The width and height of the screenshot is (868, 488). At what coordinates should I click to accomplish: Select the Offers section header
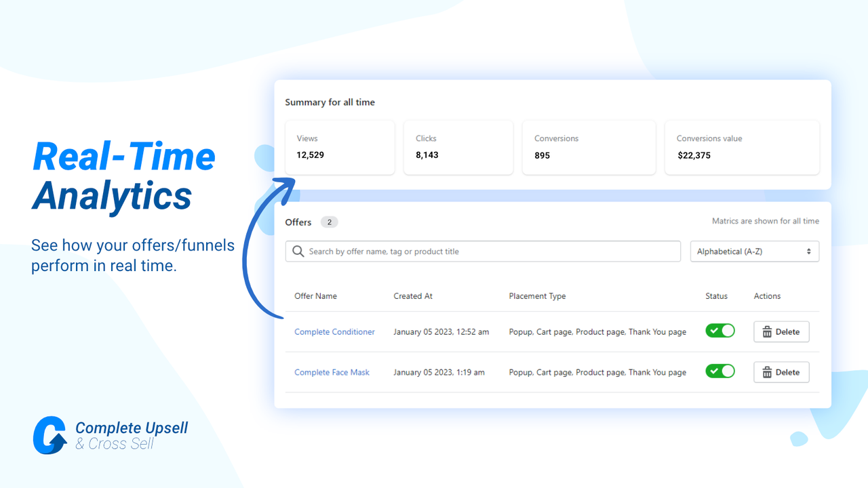click(298, 222)
